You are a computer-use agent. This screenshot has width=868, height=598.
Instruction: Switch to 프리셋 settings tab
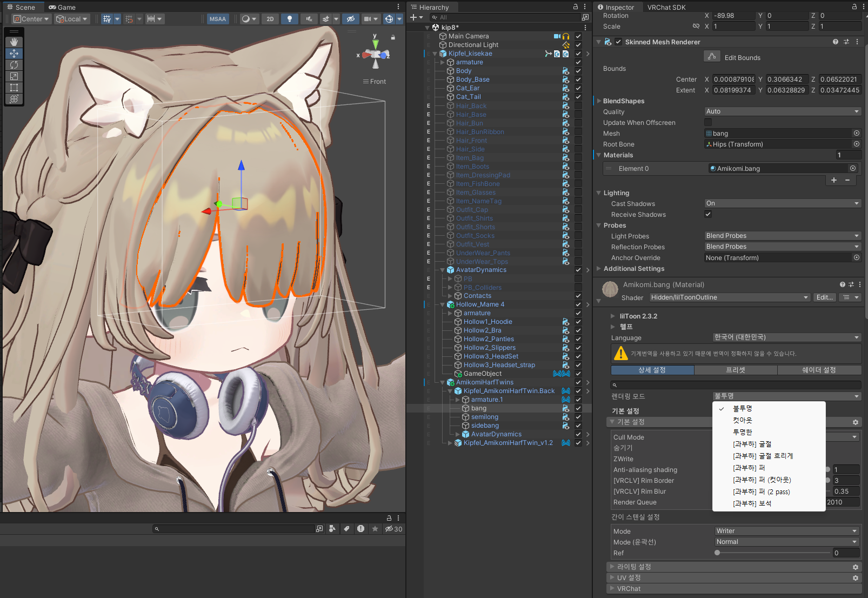736,370
